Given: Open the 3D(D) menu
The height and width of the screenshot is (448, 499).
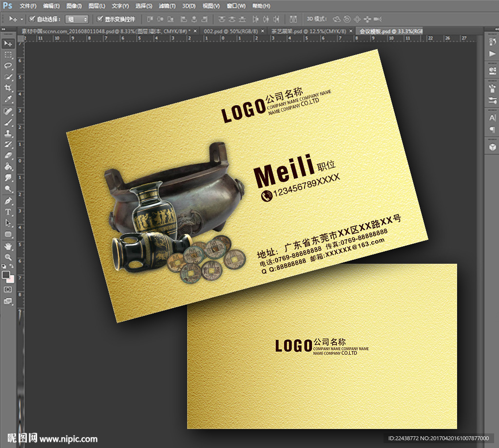Looking at the screenshot, I should pos(189,6).
